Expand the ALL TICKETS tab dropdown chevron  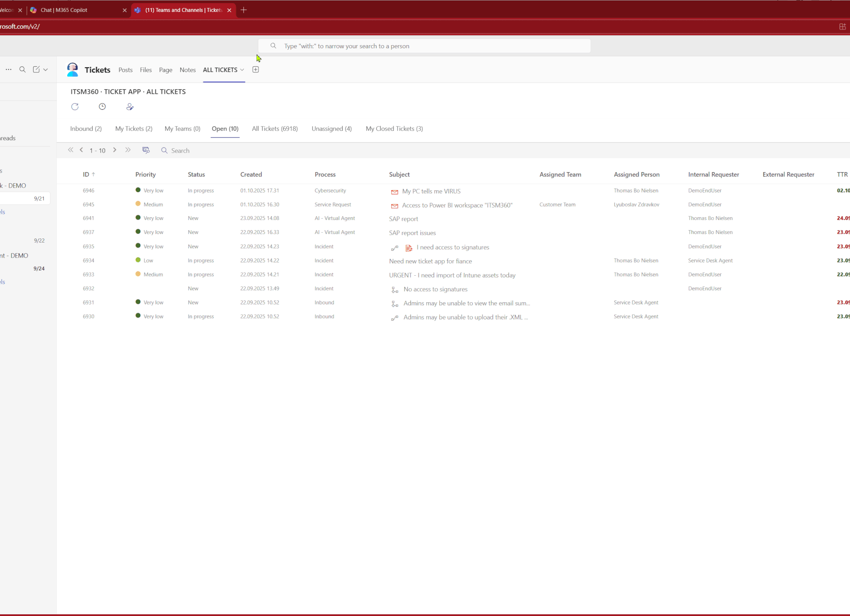[242, 70]
